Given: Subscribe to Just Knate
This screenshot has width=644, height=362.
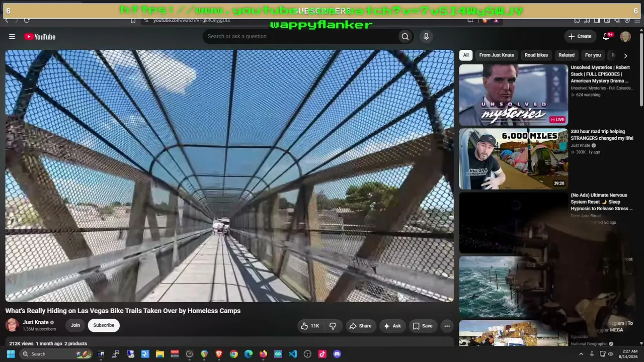Looking at the screenshot, I should [x=104, y=325].
